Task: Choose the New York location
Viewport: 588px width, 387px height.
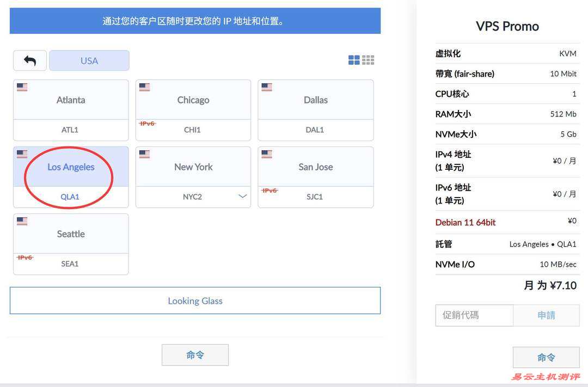Action: click(x=193, y=167)
